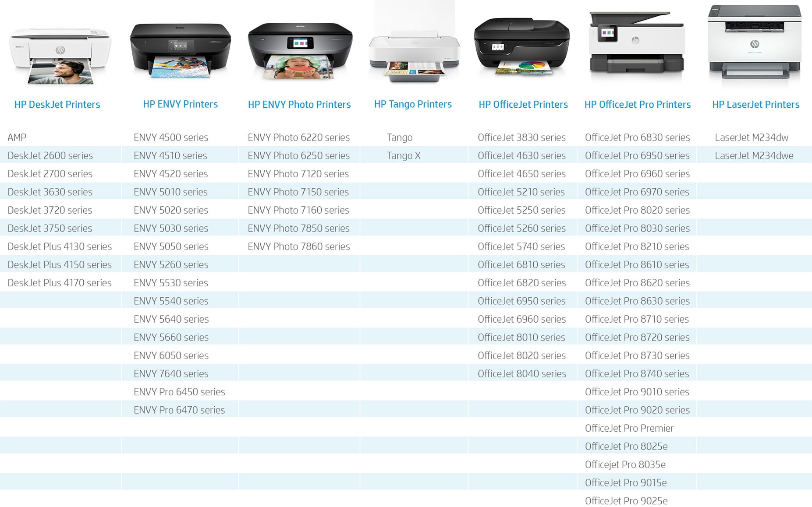This screenshot has height=507, width=812.
Task: Select OfficeJet Pro 9020 series
Action: [638, 410]
